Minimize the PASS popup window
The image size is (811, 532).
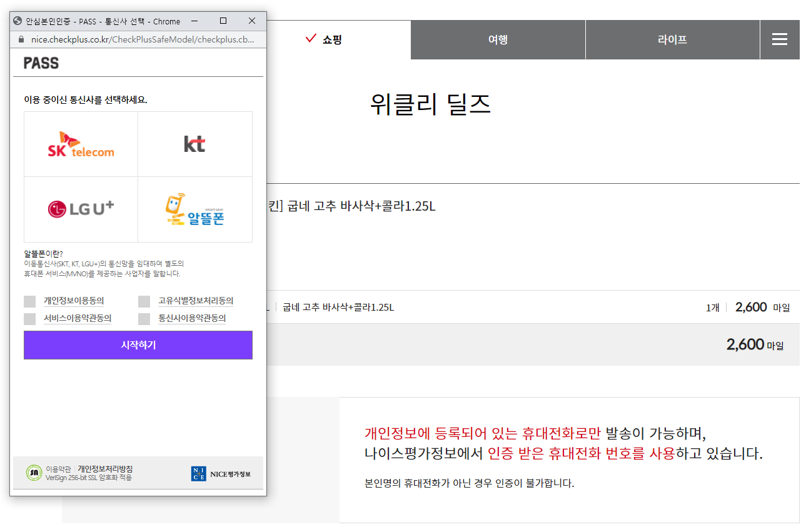click(195, 21)
